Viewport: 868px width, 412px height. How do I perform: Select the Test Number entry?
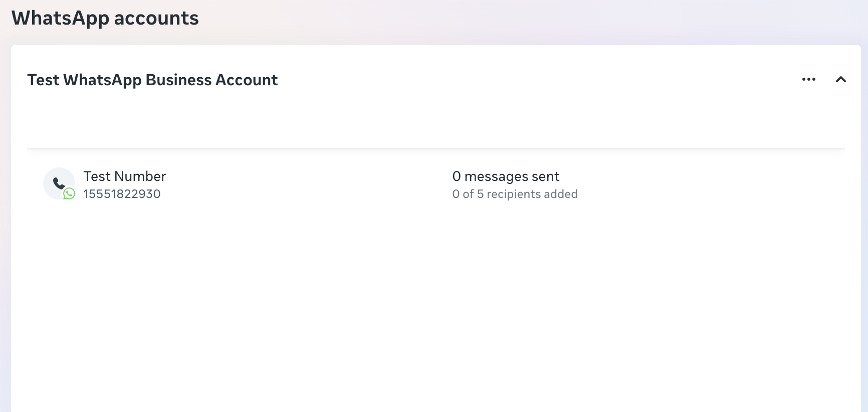[124, 176]
